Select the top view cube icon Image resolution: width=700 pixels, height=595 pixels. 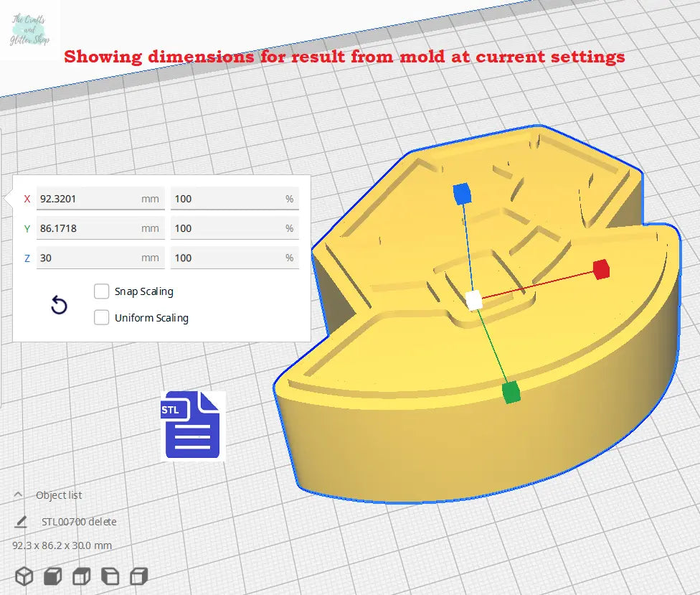click(x=82, y=576)
